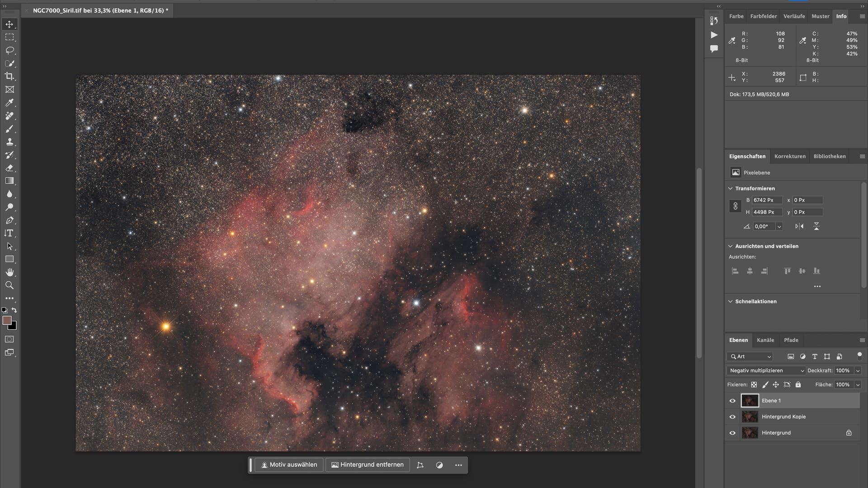The image size is (868, 488).
Task: Open the Art layer filter dropdown
Action: click(x=750, y=357)
